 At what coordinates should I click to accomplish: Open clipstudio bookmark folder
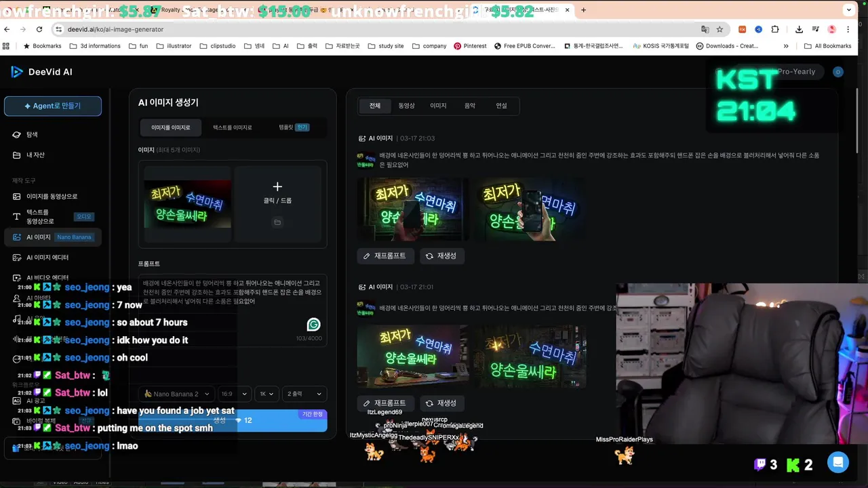[218, 46]
